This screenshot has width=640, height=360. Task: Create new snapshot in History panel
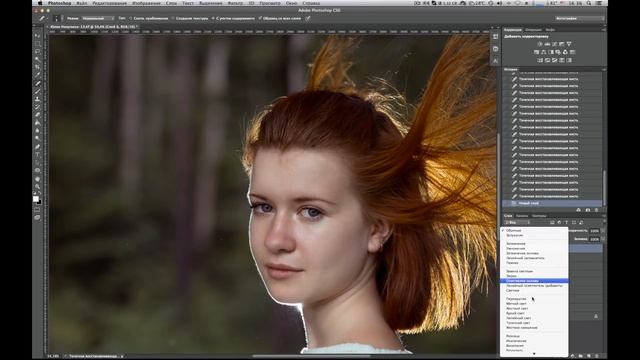[x=587, y=210]
